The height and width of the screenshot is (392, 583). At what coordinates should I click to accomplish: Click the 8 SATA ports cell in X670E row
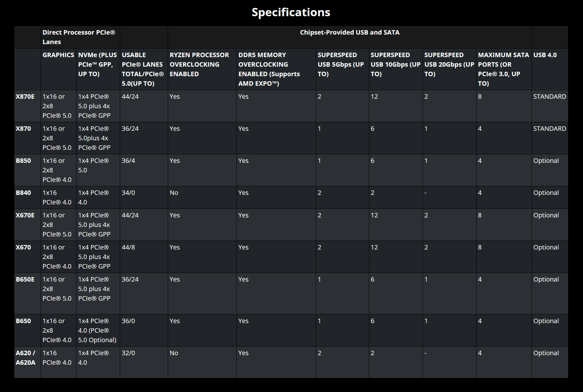(504, 225)
